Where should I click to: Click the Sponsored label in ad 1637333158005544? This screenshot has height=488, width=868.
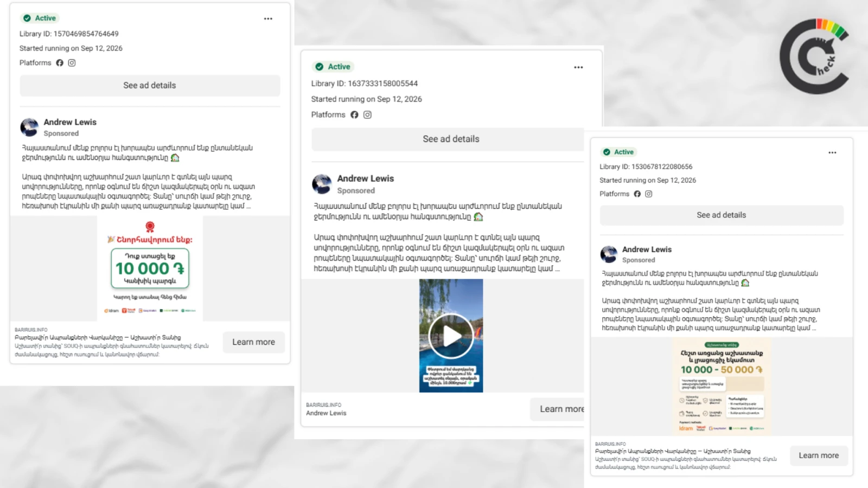[356, 191]
